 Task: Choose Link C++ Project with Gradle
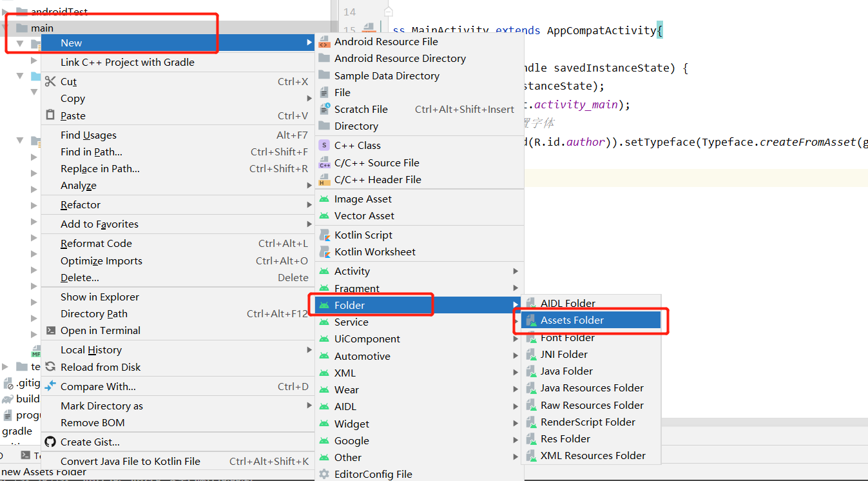(x=178, y=62)
